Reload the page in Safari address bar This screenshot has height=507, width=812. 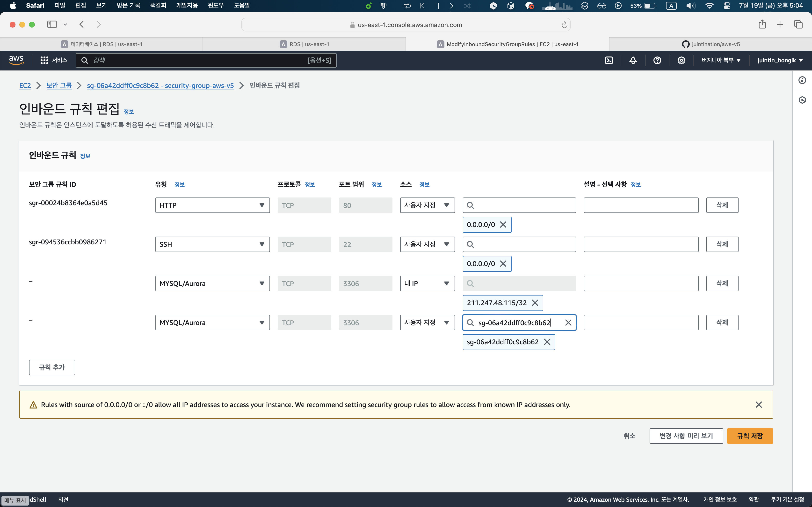click(x=564, y=25)
